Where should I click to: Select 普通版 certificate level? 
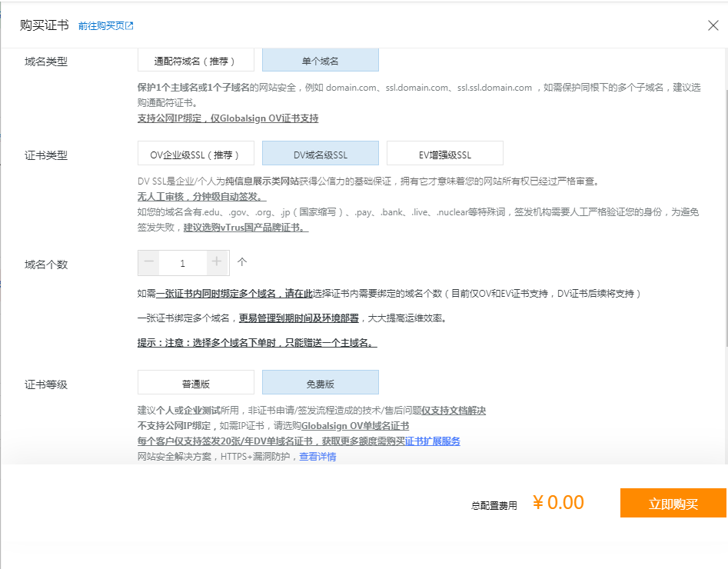(195, 383)
